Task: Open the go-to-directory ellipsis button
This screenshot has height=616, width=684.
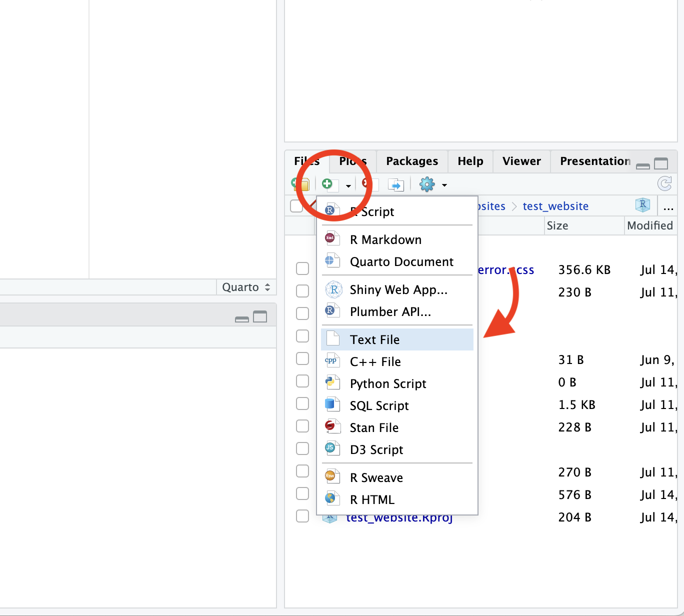Action: 668,206
